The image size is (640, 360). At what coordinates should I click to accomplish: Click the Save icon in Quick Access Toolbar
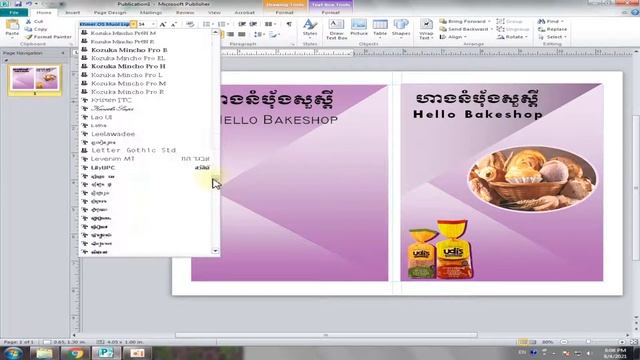(x=18, y=4)
